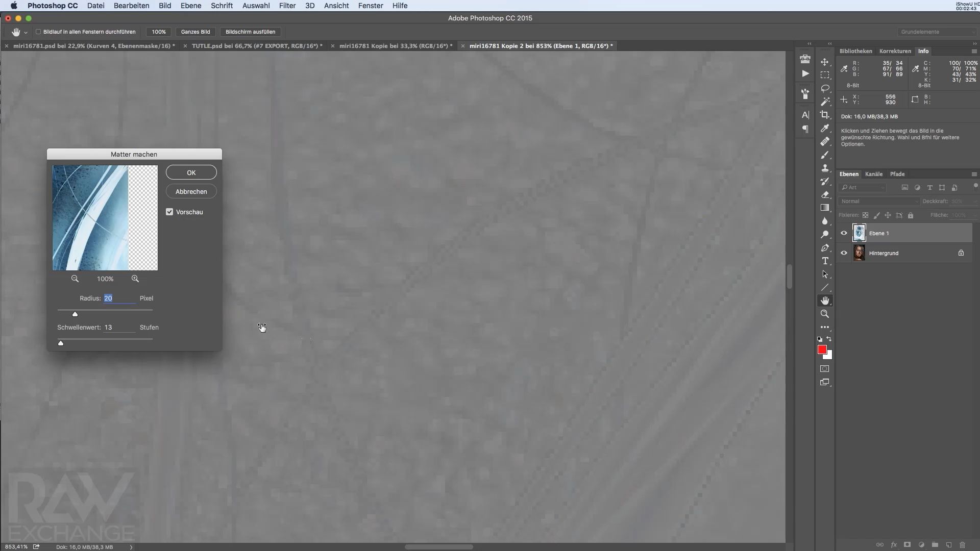Screen dimensions: 980x551
Task: Toggle lock transparent pixels
Action: (x=865, y=215)
